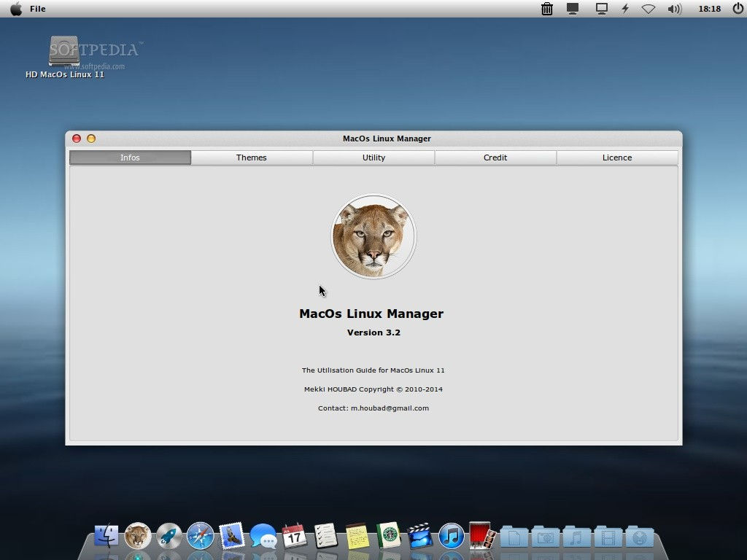Open yellow Notes pad icon in dock
Viewport: 747px width, 560px height.
click(x=357, y=536)
